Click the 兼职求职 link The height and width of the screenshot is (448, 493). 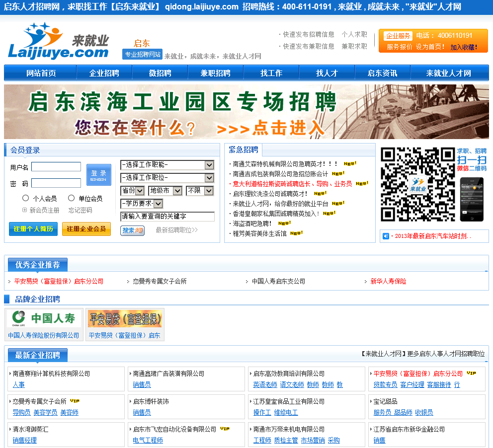(x=354, y=46)
